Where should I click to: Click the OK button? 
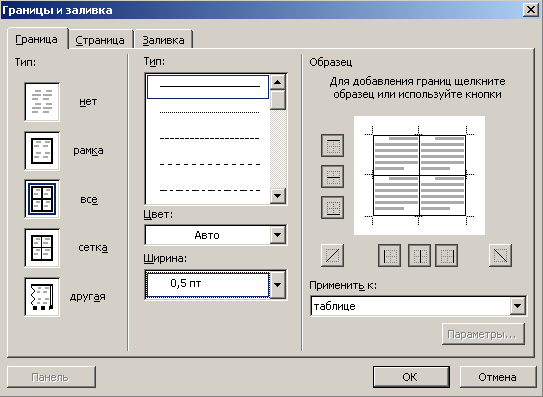click(x=411, y=377)
